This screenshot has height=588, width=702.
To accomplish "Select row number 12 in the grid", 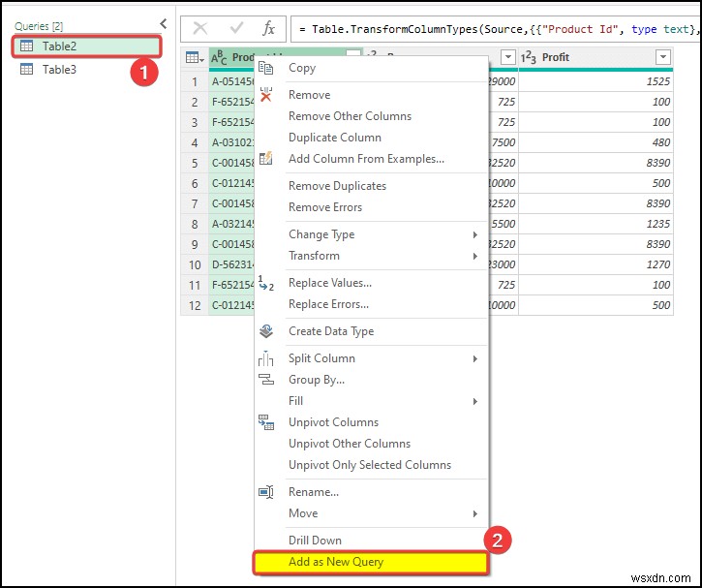I will point(195,305).
